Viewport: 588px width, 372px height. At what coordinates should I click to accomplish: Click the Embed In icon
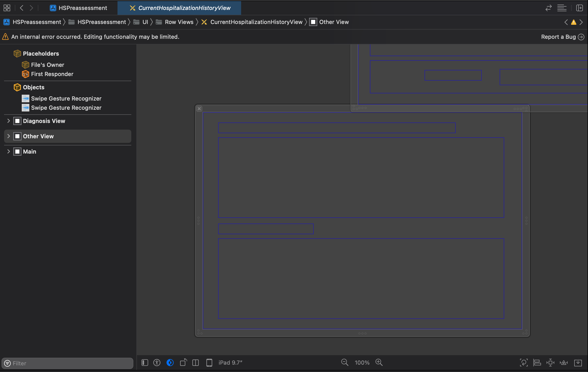point(578,363)
